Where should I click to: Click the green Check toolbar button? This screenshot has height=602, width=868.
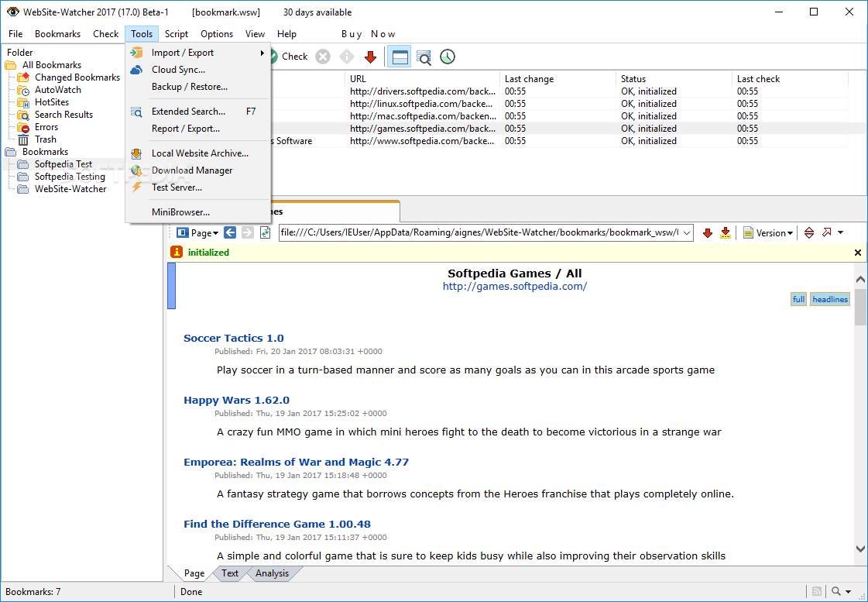(x=288, y=57)
